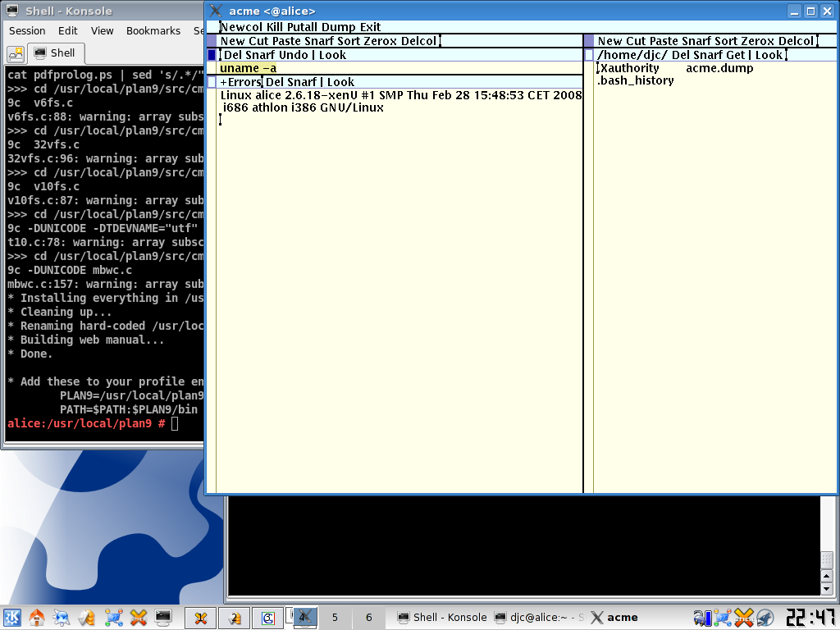Switch to virtual desktop 5 in the pager

pos(335,618)
